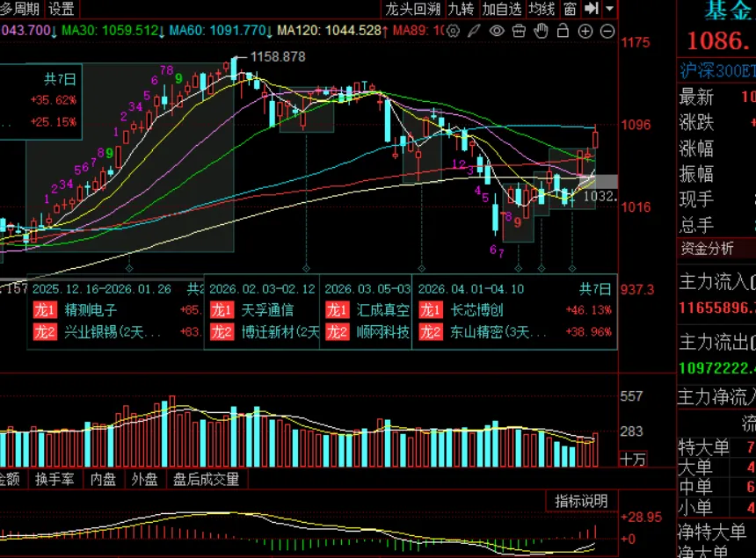Click the 小单 row label
Viewport: 756px width, 558px height.
[695, 507]
